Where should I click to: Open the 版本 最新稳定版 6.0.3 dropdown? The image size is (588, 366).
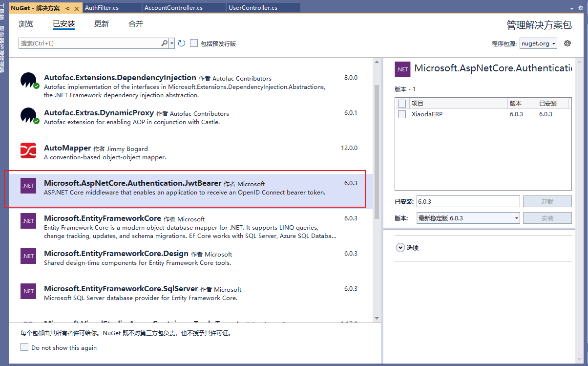coord(467,218)
